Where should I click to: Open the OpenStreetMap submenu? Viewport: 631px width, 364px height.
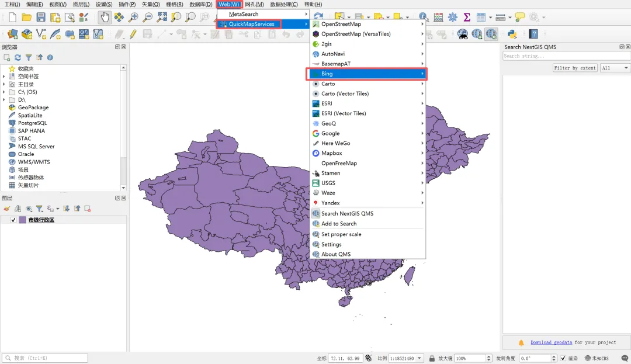pyautogui.click(x=368, y=24)
